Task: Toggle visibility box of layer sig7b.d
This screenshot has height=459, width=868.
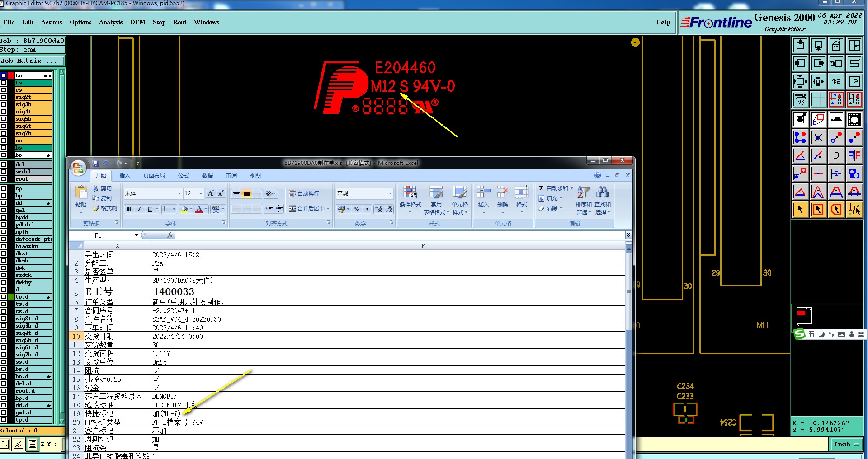Action: (x=4, y=355)
